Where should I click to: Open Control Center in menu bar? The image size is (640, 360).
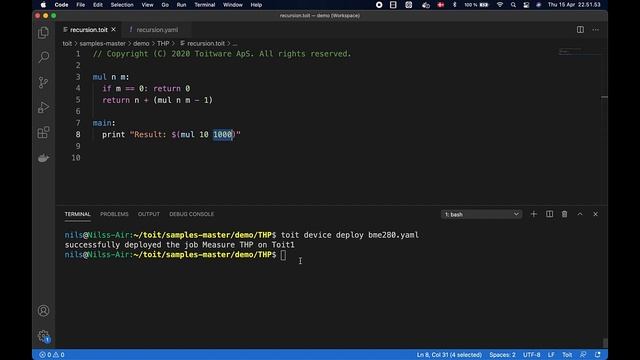pos(526,5)
